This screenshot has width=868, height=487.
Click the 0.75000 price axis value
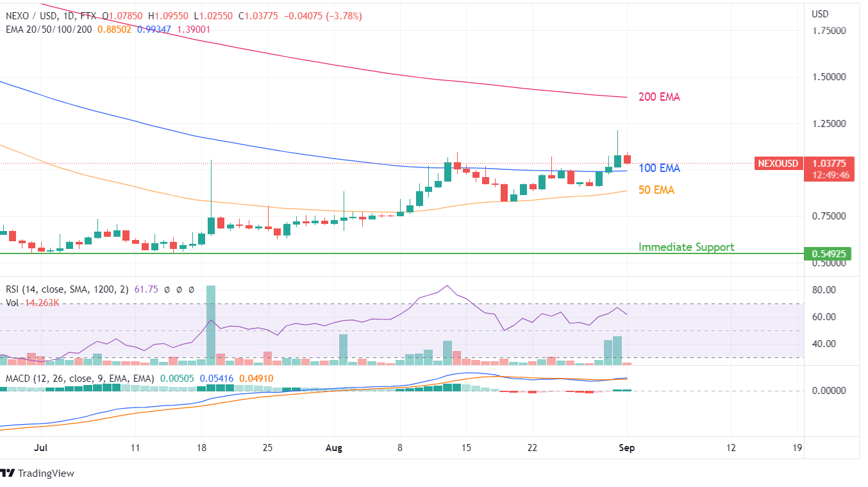[828, 216]
